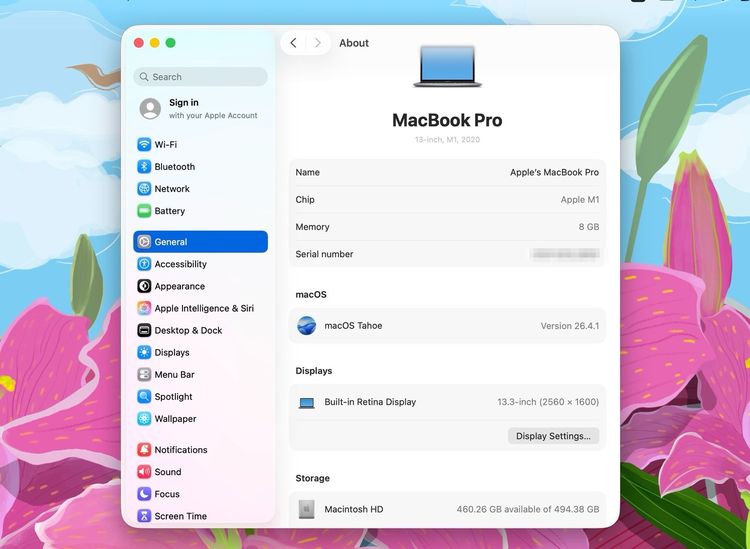
Task: Open Focus moon icon
Action: pyautogui.click(x=144, y=494)
